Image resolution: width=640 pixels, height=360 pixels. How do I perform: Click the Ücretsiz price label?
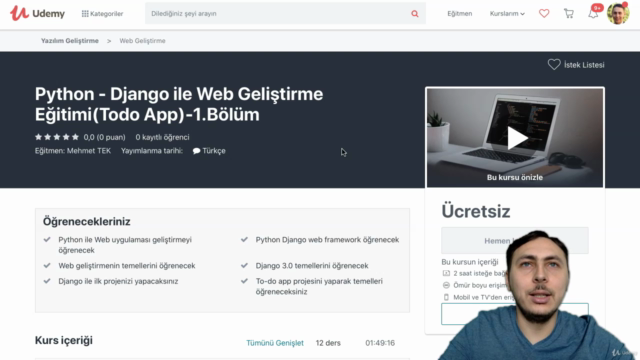476,211
